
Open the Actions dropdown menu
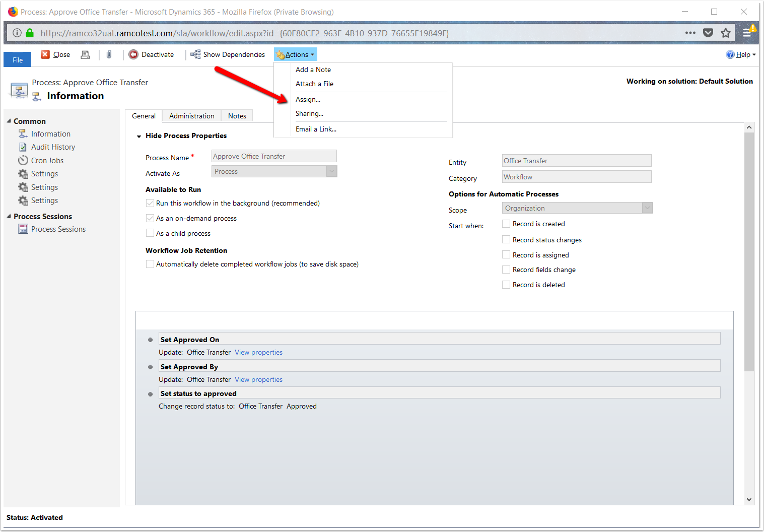point(296,54)
